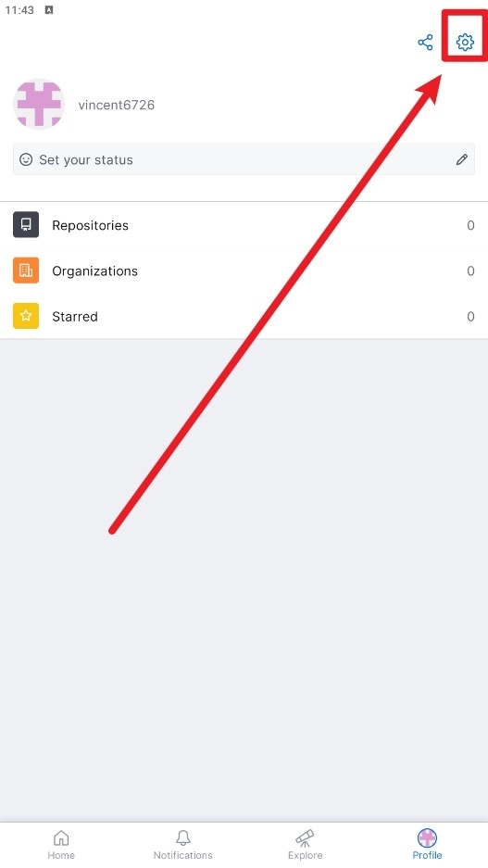Switch to the Explore tab label
Image resolution: width=488 pixels, height=868 pixels.
pyautogui.click(x=305, y=855)
